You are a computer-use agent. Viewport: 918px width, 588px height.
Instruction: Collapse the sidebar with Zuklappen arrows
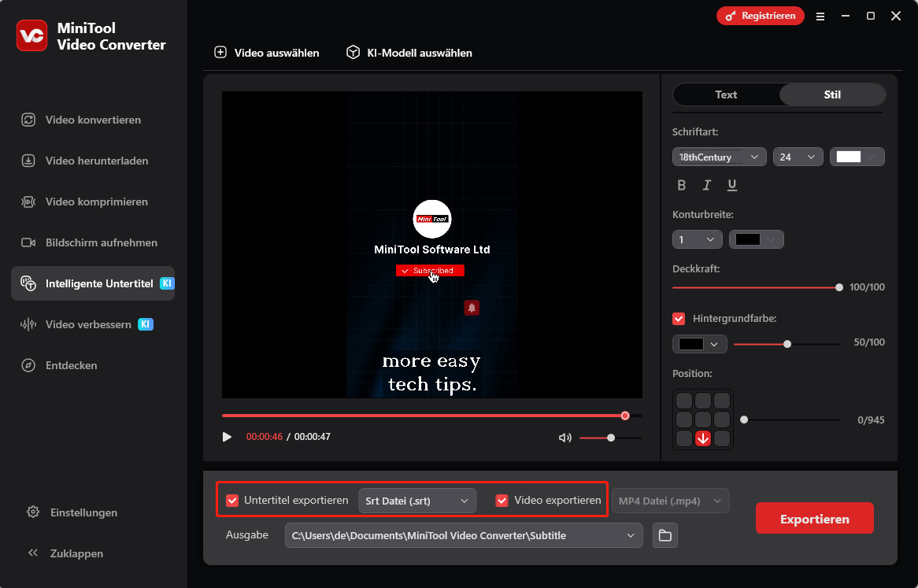point(33,553)
